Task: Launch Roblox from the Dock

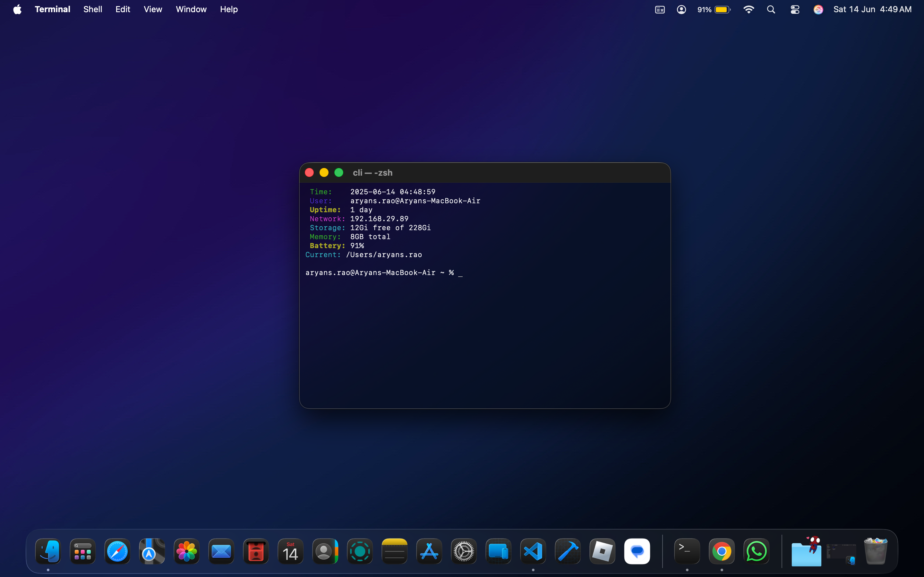Action: point(602,551)
